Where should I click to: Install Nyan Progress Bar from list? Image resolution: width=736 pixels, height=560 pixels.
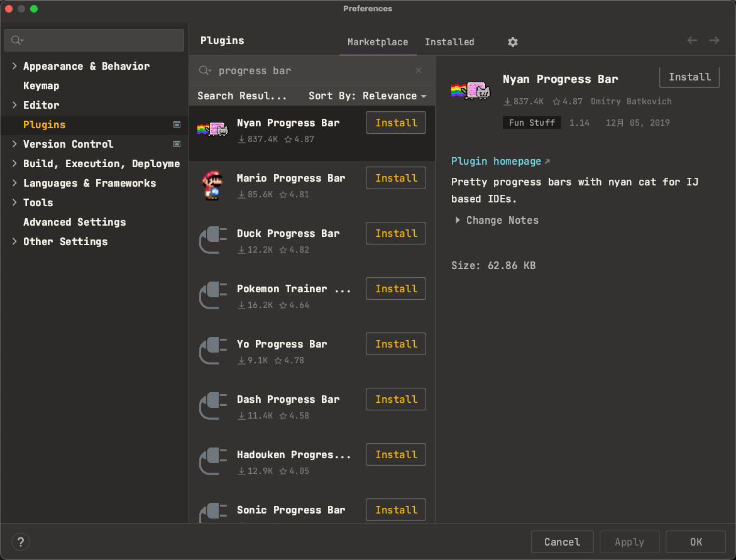tap(396, 123)
